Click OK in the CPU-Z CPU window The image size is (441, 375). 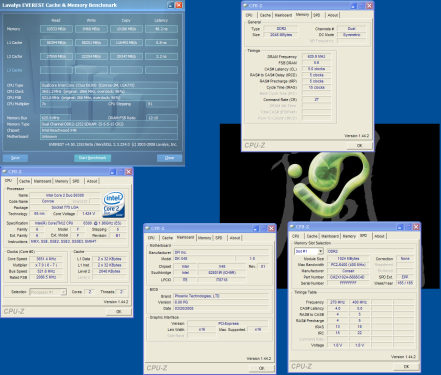pos(119,312)
